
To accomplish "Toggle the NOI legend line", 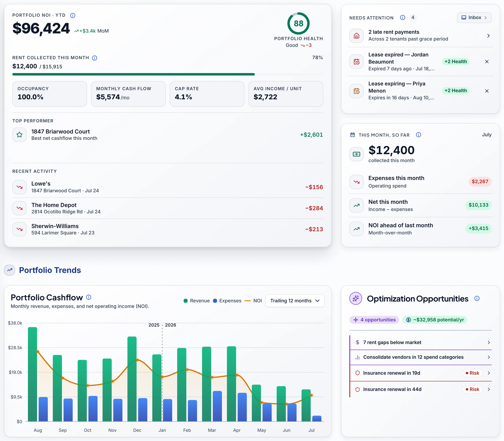I will point(253,301).
